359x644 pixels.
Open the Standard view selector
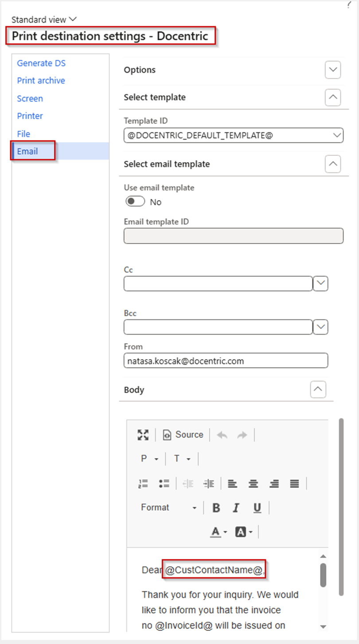click(x=44, y=19)
